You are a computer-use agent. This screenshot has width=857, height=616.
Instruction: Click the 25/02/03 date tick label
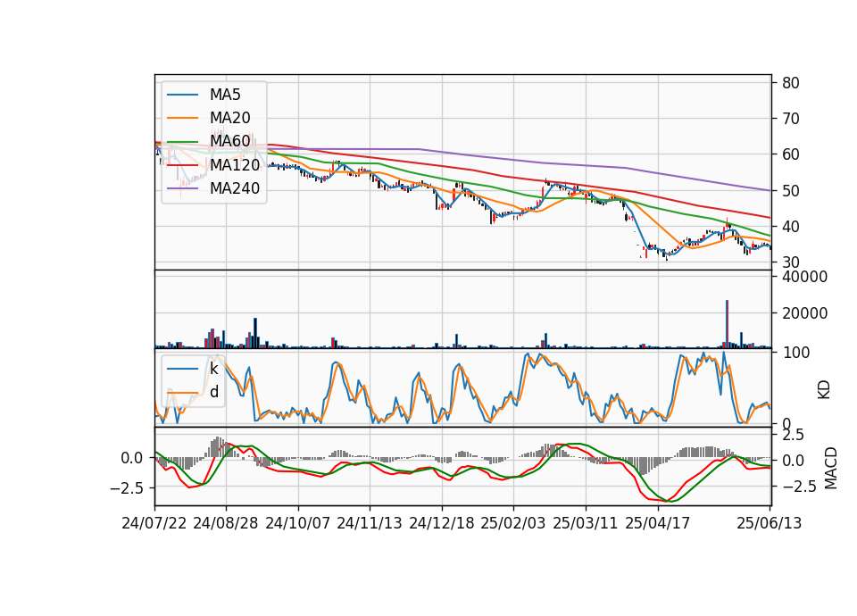(x=513, y=523)
